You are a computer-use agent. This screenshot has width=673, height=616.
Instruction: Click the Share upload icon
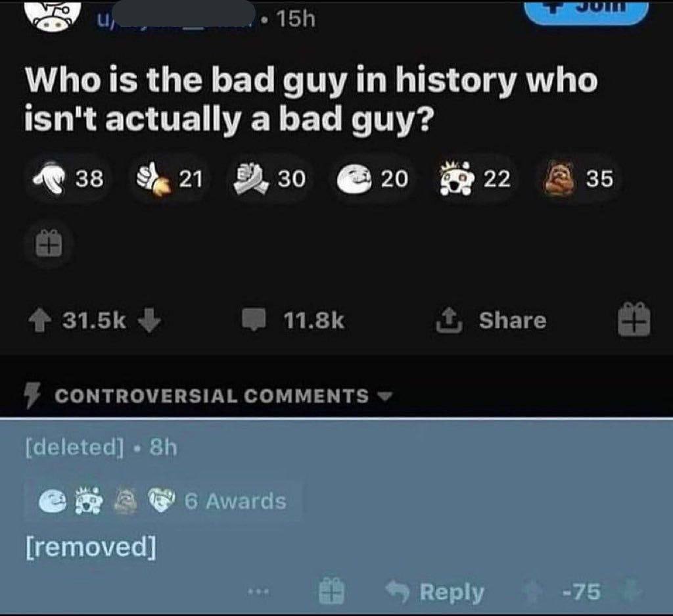(x=449, y=320)
